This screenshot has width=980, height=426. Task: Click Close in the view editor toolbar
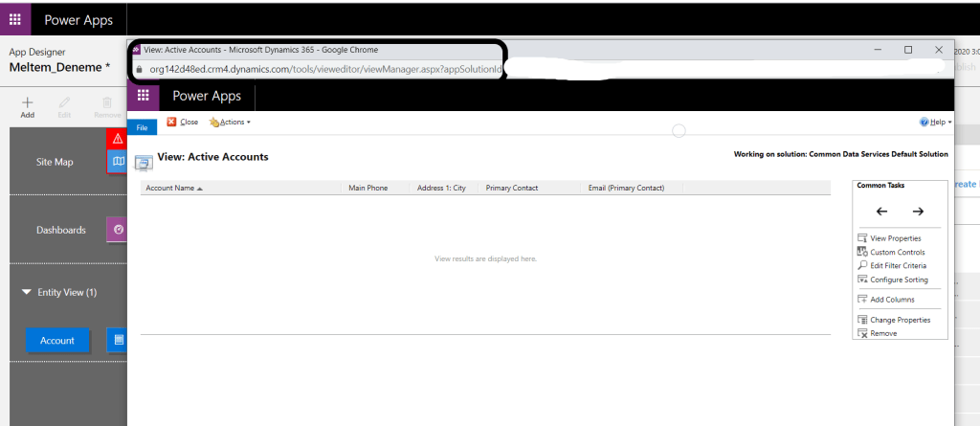[183, 123]
